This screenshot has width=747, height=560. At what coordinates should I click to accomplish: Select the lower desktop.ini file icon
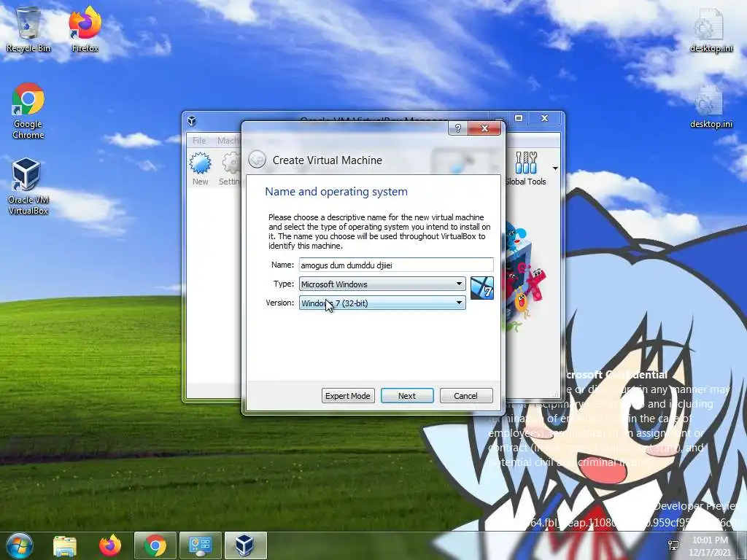click(711, 106)
